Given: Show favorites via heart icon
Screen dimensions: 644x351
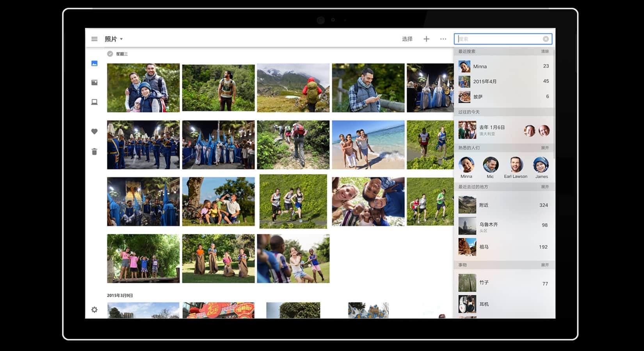Looking at the screenshot, I should (94, 131).
